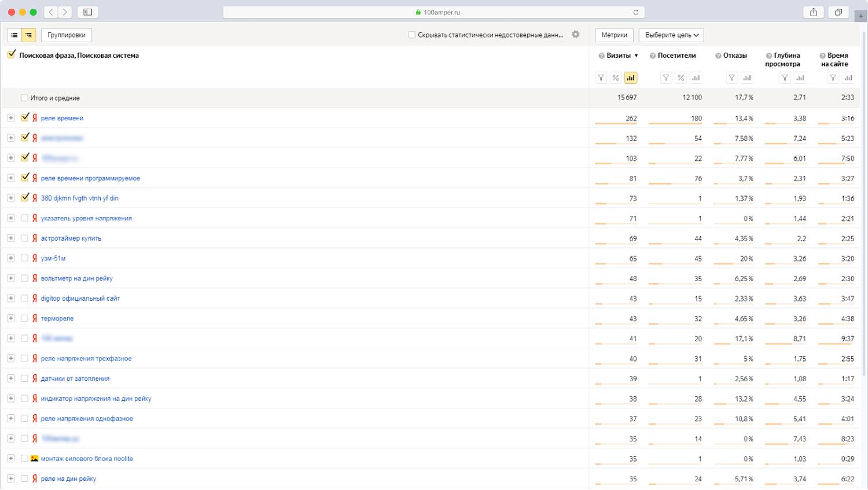868x490 pixels.
Task: Toggle Safari sidebar button
Action: point(88,12)
